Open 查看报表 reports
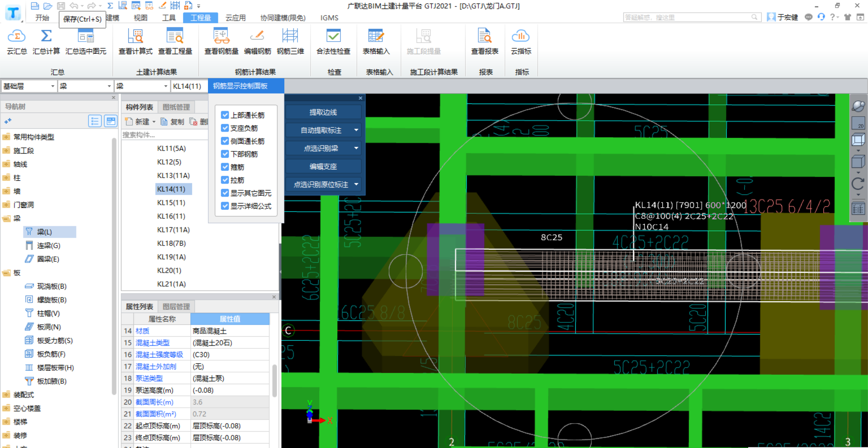The image size is (868, 448). pyautogui.click(x=485, y=42)
